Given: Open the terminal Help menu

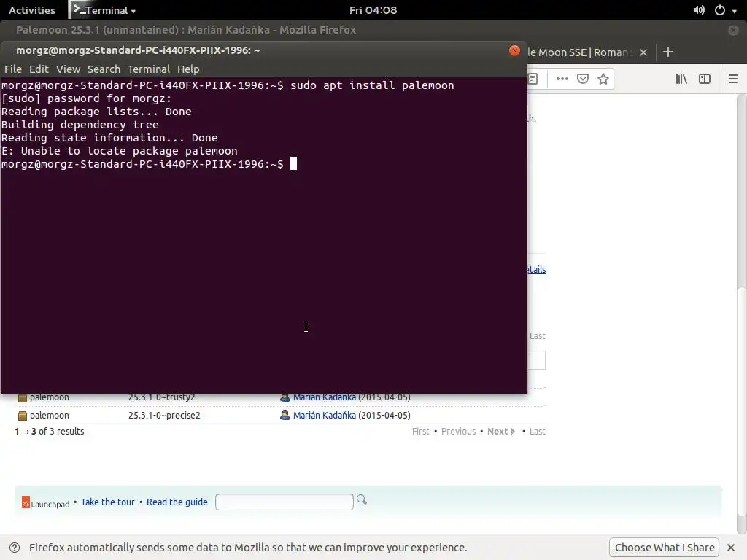Looking at the screenshot, I should [x=188, y=69].
